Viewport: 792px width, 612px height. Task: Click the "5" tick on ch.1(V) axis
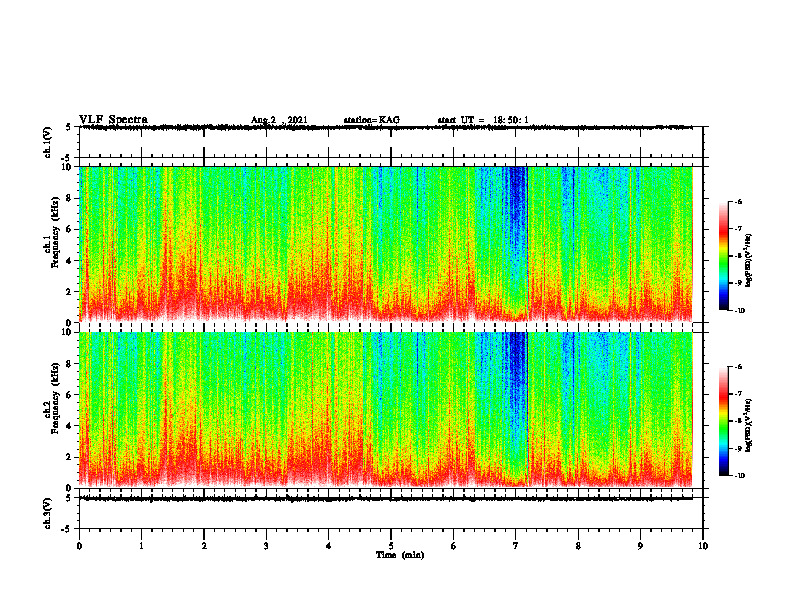click(x=68, y=127)
